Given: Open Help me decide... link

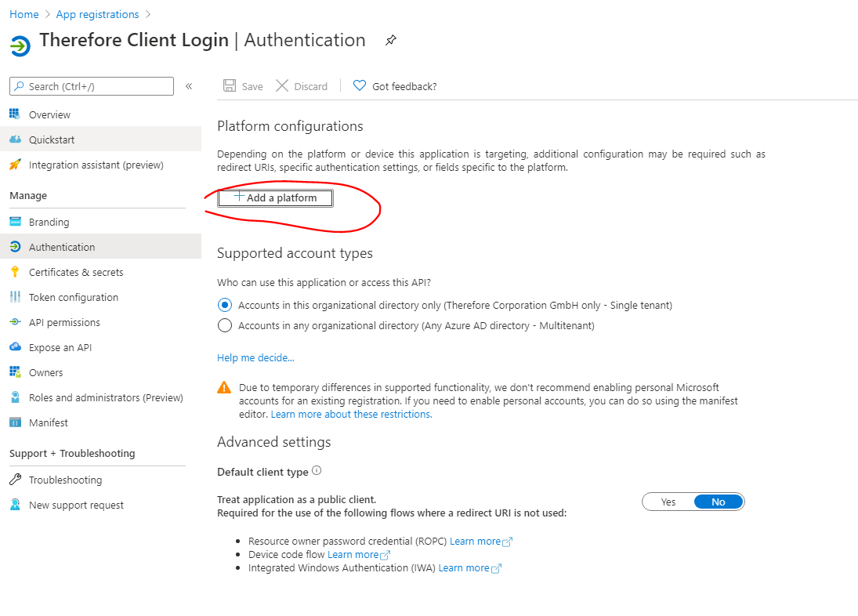Looking at the screenshot, I should pyautogui.click(x=255, y=358).
